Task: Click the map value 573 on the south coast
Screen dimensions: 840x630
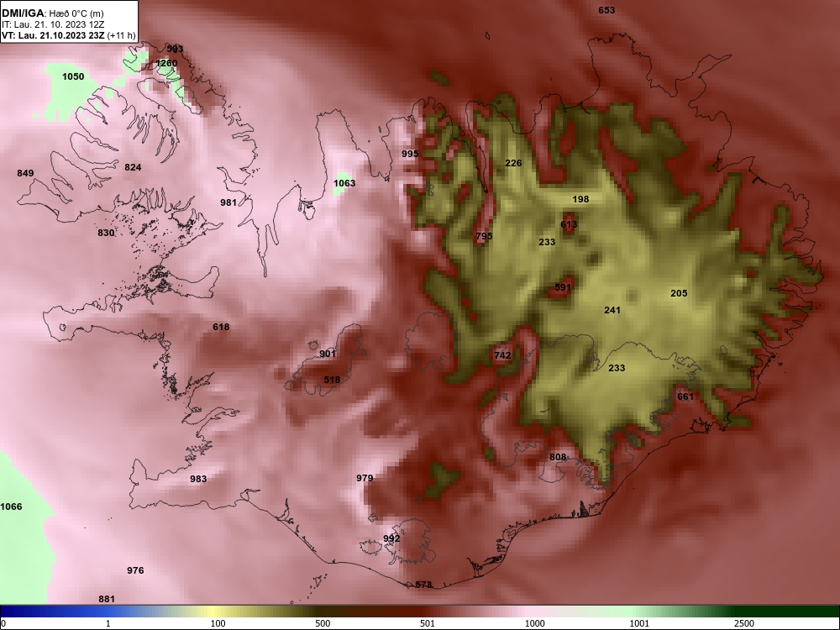Action: click(423, 585)
